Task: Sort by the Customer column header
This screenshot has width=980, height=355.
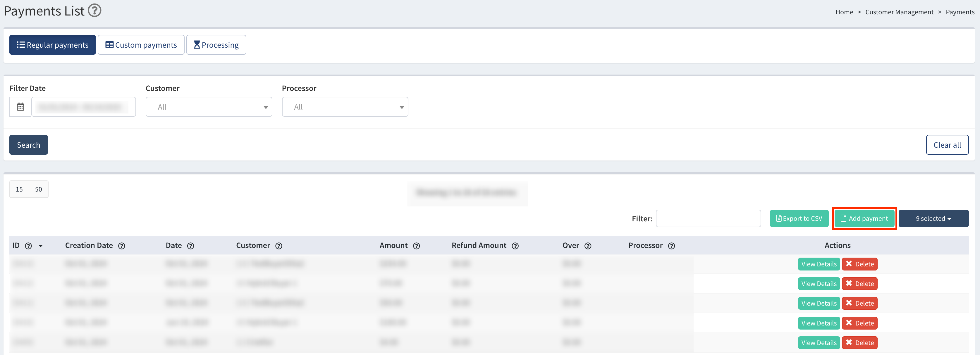Action: click(x=253, y=246)
